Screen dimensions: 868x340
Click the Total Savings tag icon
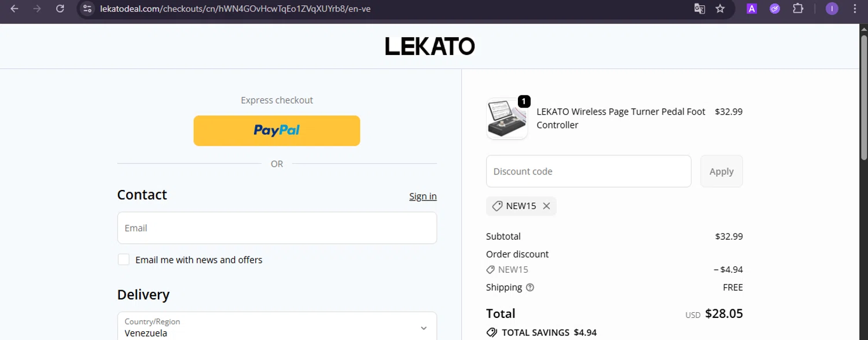tap(492, 332)
